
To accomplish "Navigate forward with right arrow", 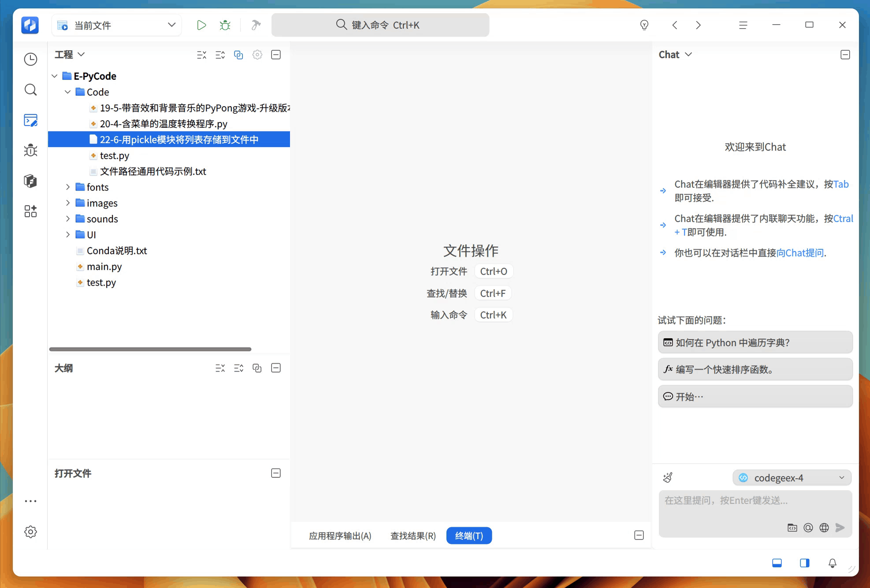I will pyautogui.click(x=698, y=25).
